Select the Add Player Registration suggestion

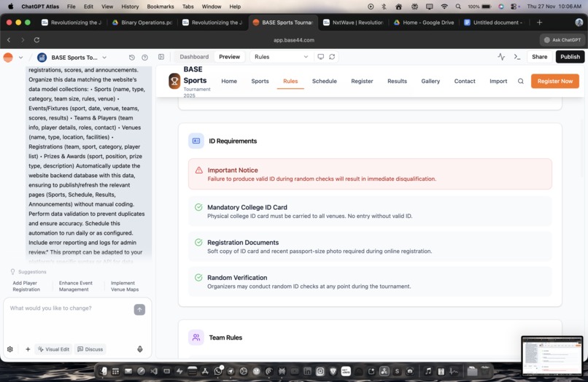point(26,286)
